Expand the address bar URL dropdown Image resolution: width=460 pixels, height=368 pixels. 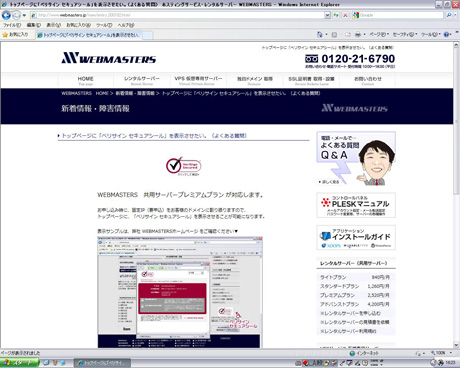pos(327,15)
